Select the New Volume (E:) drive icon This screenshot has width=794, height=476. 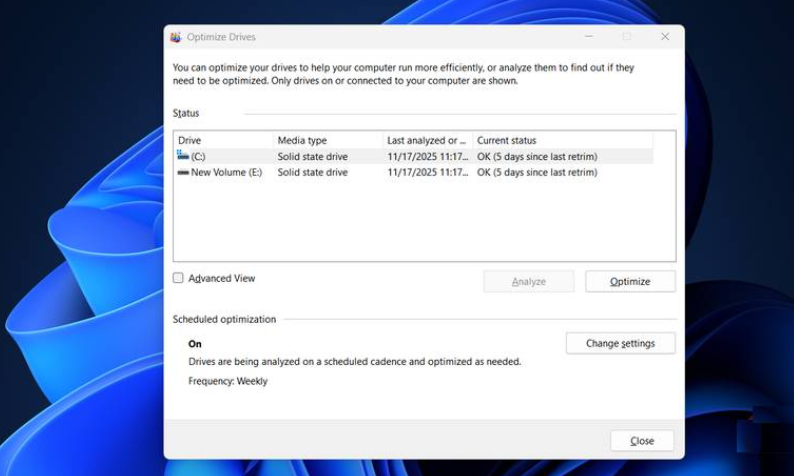183,172
